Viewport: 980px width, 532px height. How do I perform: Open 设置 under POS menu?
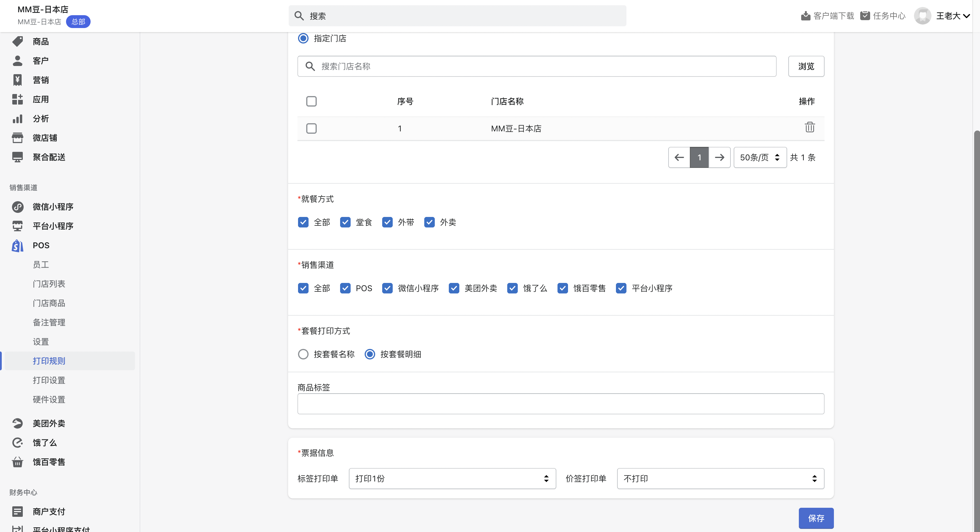click(x=41, y=342)
